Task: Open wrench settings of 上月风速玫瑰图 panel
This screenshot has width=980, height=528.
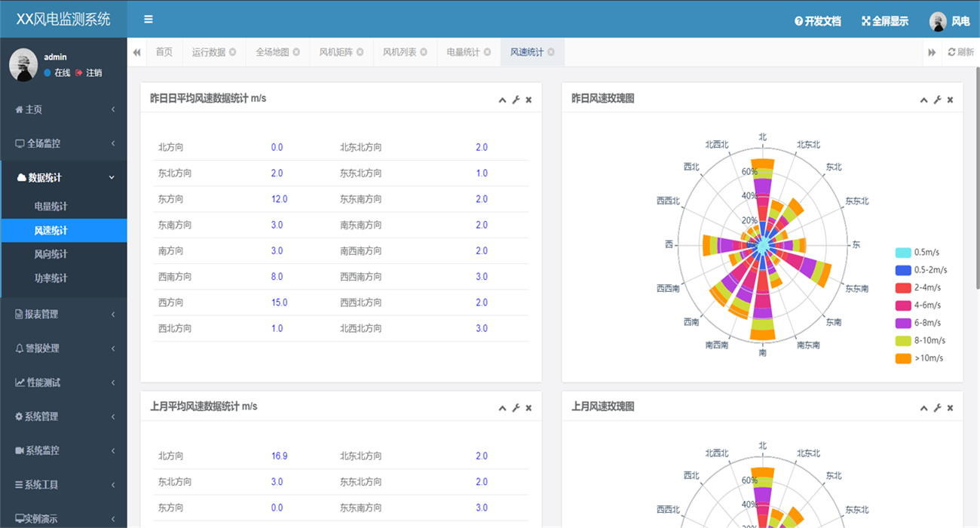Action: pos(937,408)
